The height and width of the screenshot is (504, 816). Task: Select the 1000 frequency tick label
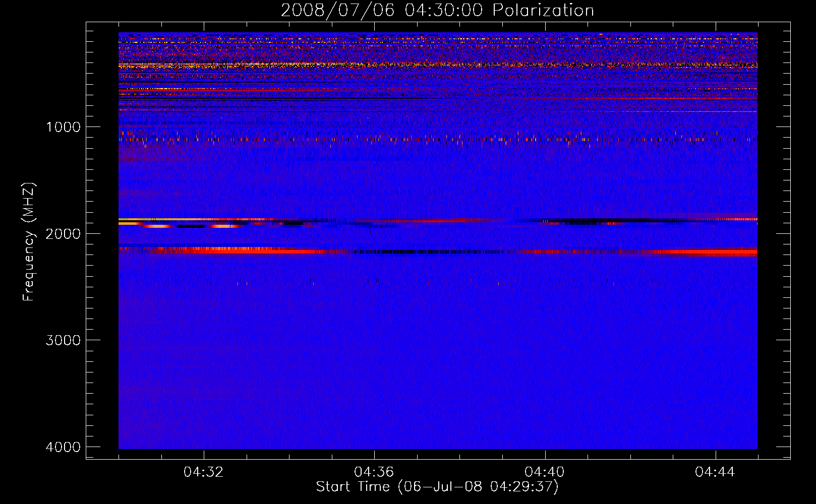click(x=63, y=127)
